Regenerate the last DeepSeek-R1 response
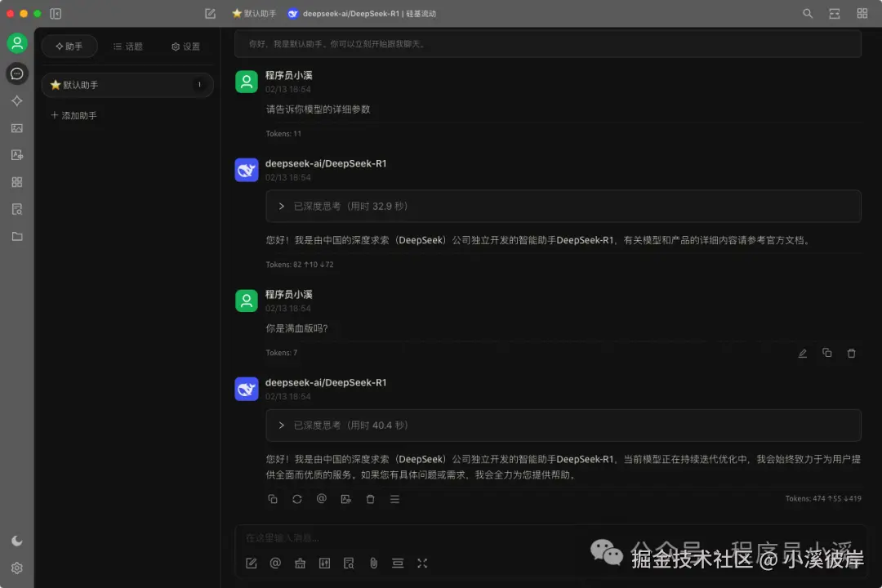 pos(296,499)
